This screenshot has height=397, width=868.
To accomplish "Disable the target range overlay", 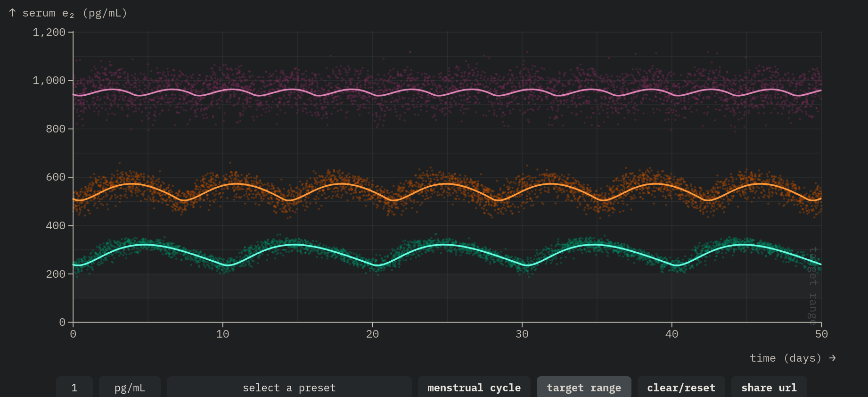I will click(584, 387).
